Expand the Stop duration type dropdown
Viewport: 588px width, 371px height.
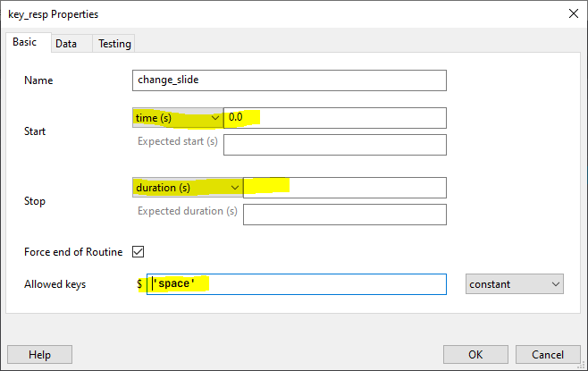click(187, 188)
